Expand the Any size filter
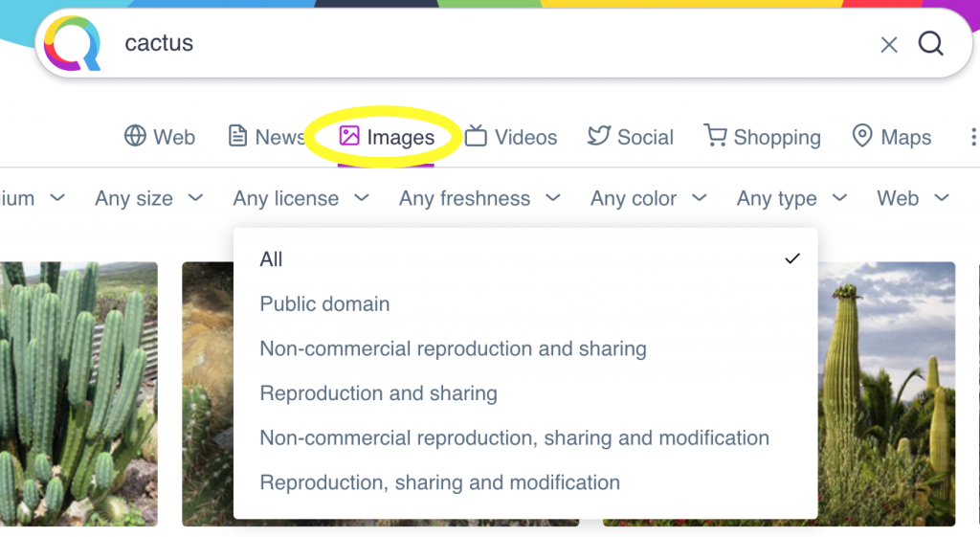Viewport: 980px width, 537px height. [149, 198]
